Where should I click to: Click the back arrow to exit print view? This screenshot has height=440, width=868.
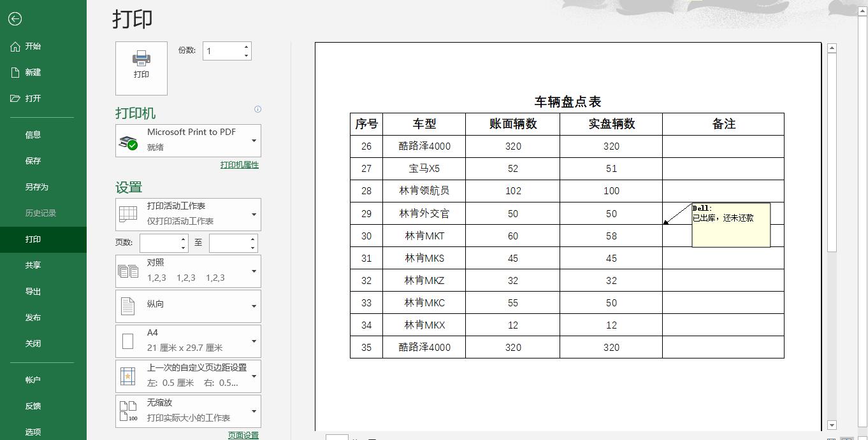(x=15, y=19)
